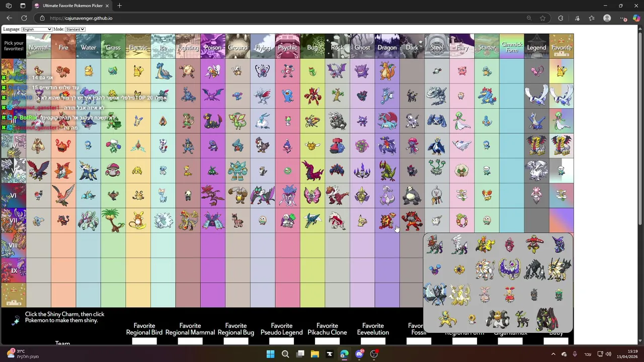This screenshot has height=362, width=644.
Task: Open File Explorer from the taskbar
Action: pos(315,354)
